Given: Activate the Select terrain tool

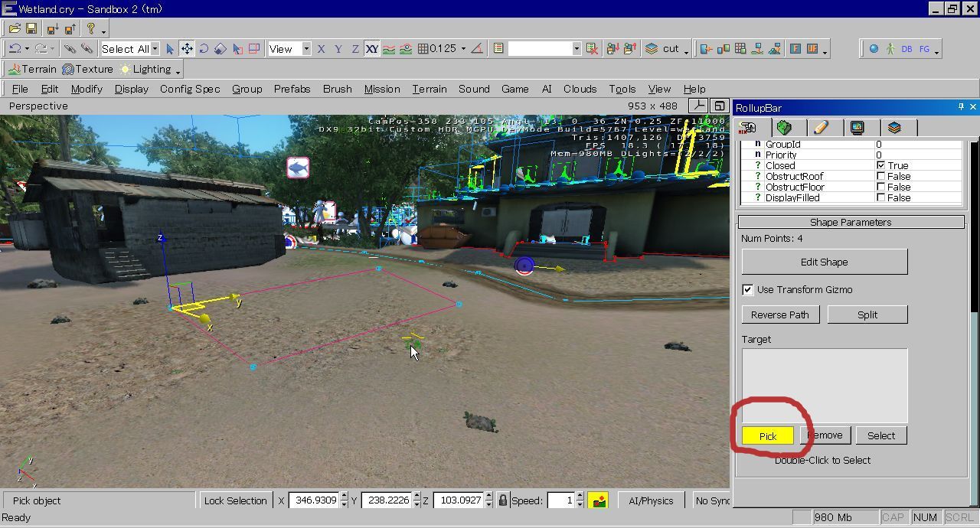Looking at the screenshot, I should coord(237,48).
